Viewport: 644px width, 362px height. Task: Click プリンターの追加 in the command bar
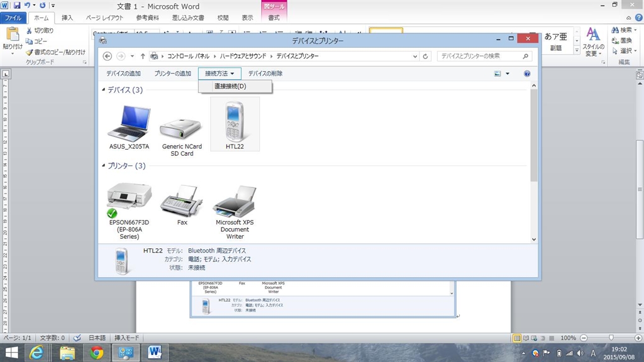(x=172, y=74)
